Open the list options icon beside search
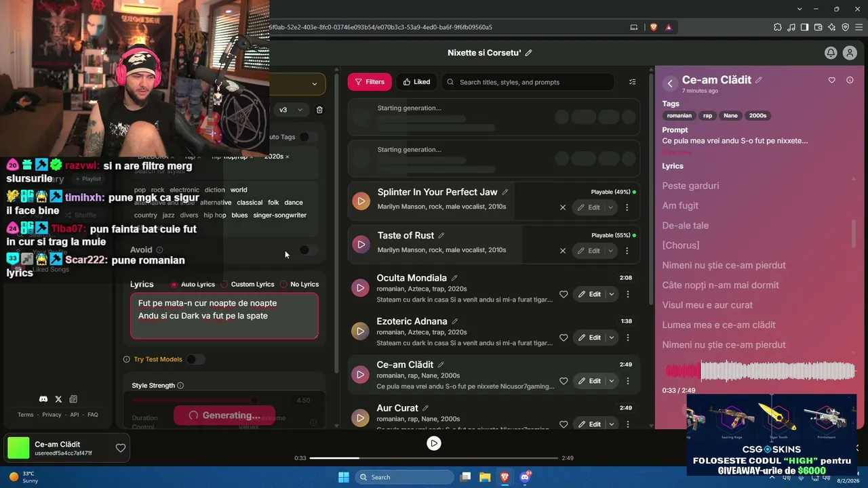The height and width of the screenshot is (488, 868). [632, 82]
